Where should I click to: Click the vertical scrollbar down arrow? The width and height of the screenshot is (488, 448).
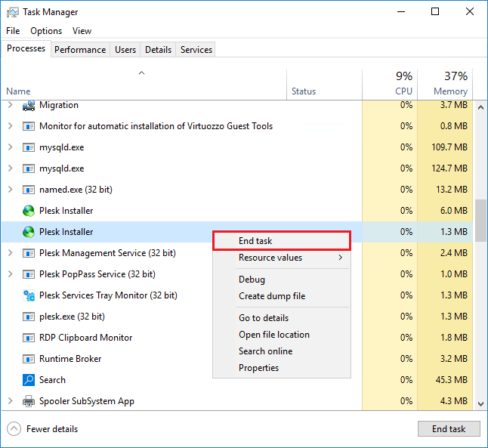[x=480, y=403]
